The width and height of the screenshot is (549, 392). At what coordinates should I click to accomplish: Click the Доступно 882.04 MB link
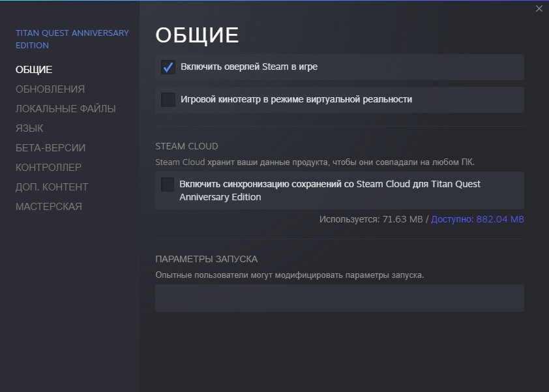tap(477, 220)
